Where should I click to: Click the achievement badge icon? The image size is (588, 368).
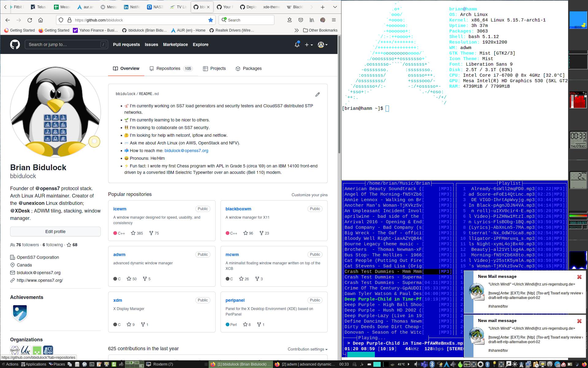[x=20, y=313]
